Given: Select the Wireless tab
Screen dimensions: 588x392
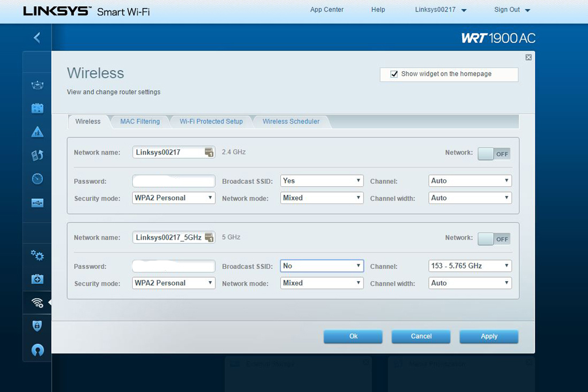Looking at the screenshot, I should [88, 121].
